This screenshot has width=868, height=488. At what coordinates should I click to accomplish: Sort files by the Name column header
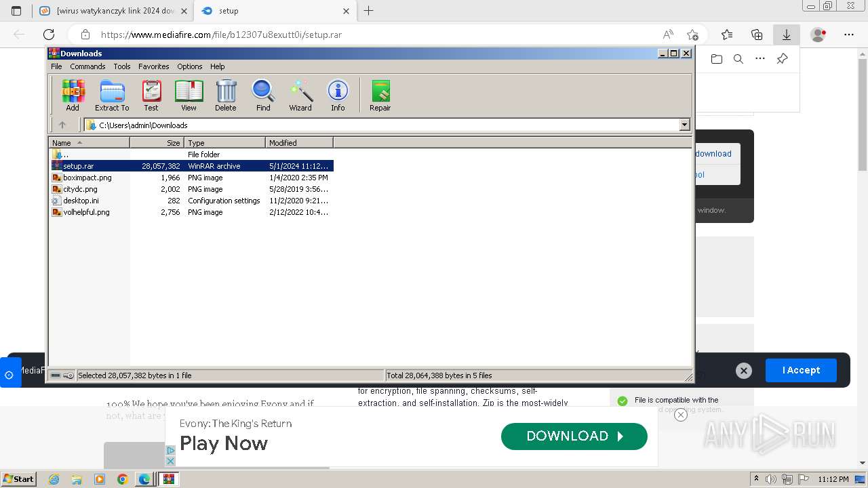tap(89, 143)
